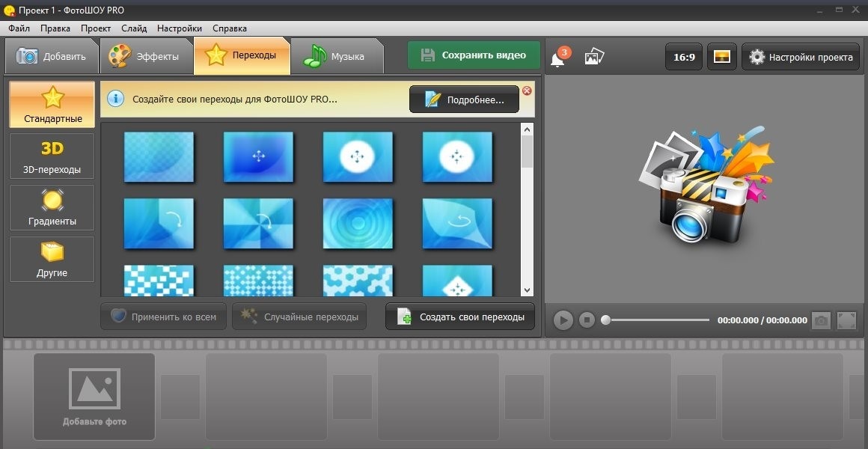Open notifications bell with badge 3

click(x=559, y=57)
